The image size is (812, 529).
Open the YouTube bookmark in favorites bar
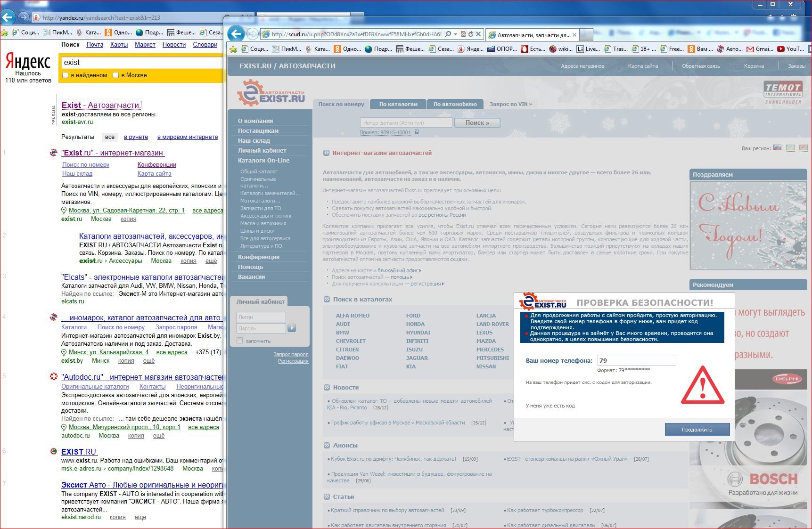791,49
